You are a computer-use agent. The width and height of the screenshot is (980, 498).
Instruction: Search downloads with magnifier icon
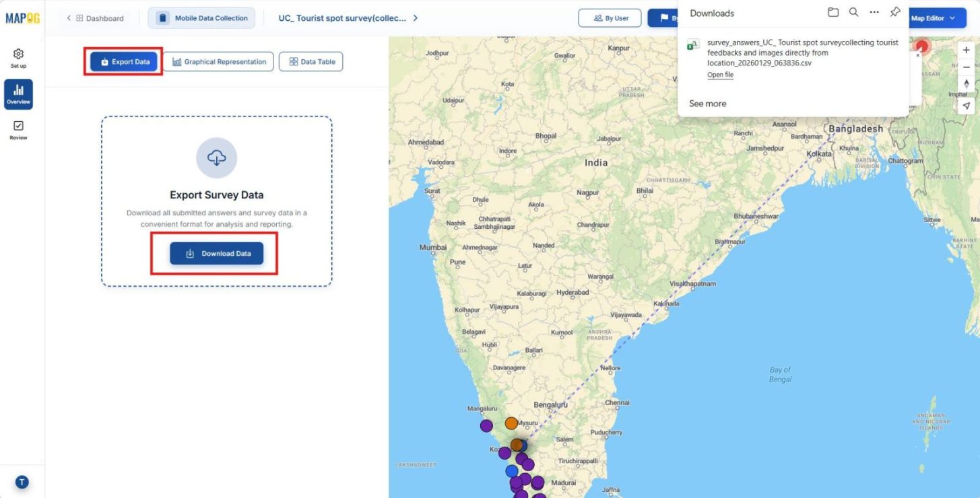click(x=853, y=12)
